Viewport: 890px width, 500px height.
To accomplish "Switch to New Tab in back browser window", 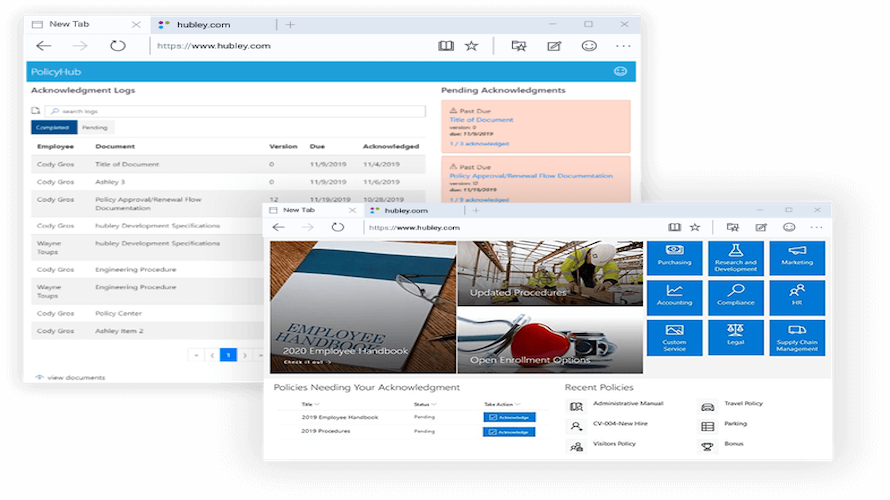I will [x=85, y=24].
